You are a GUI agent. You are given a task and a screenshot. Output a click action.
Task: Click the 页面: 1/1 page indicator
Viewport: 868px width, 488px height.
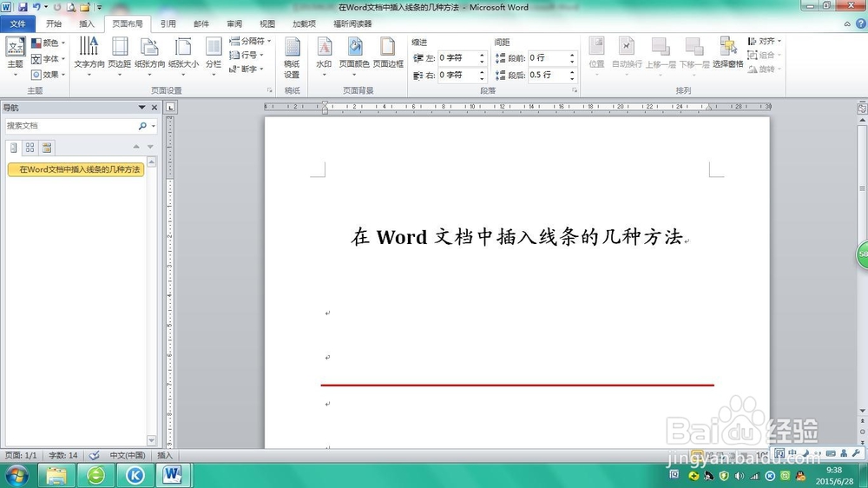point(21,455)
